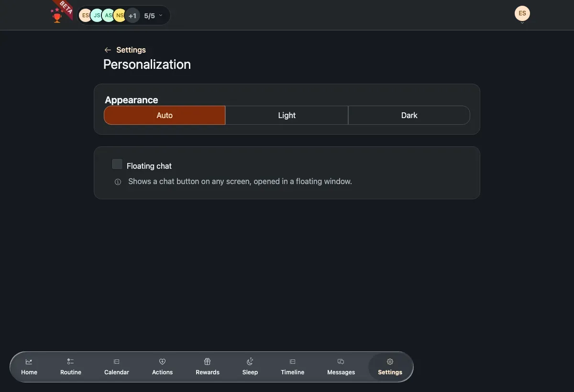
Task: Go to the Home tab label
Action: [29, 372]
